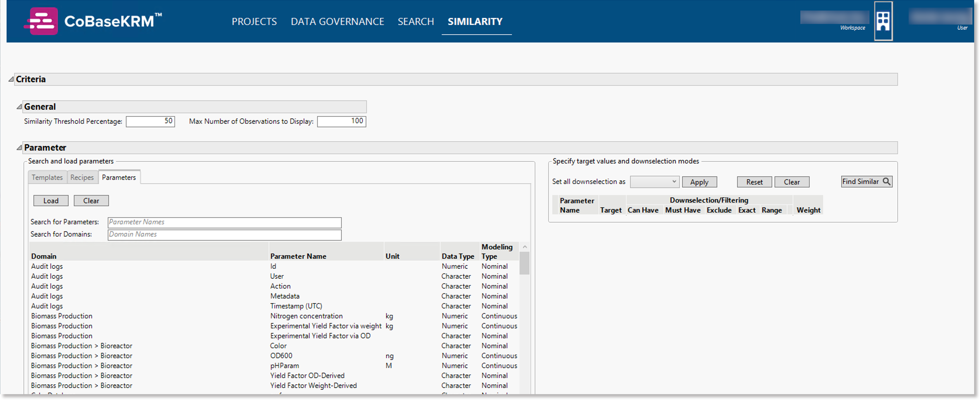
Task: Select the Color parameter row
Action: (x=274, y=346)
